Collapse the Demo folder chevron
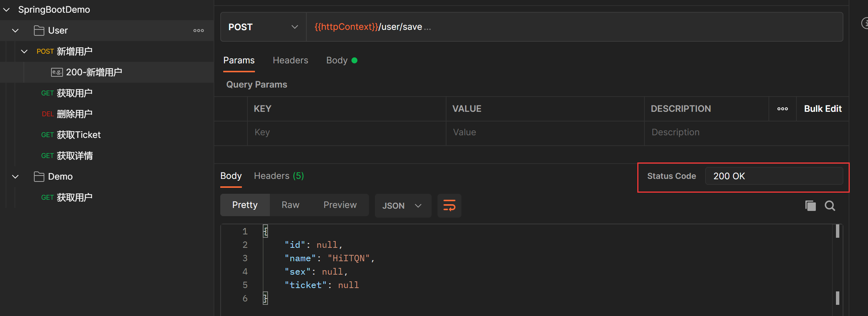The image size is (868, 316). pyautogui.click(x=15, y=177)
